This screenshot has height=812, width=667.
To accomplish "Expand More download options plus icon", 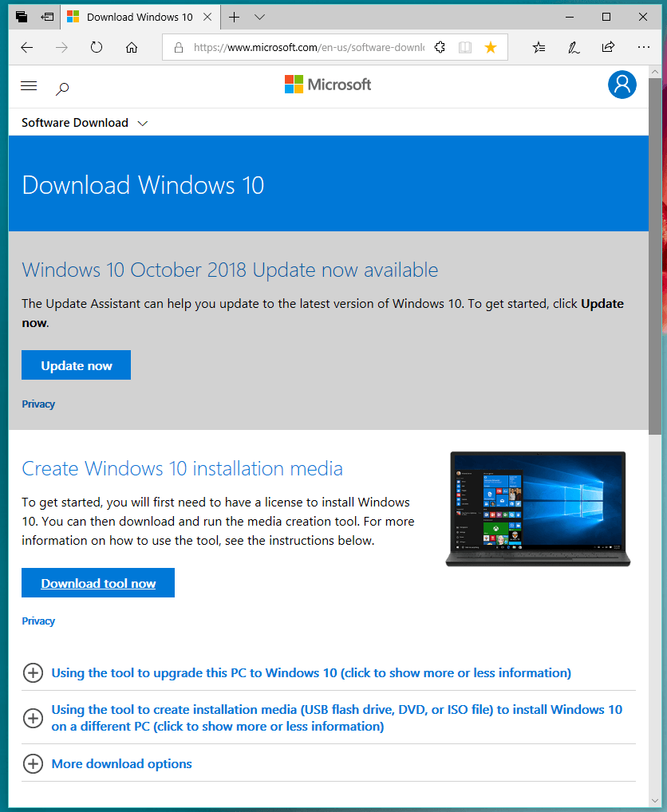I will [34, 764].
